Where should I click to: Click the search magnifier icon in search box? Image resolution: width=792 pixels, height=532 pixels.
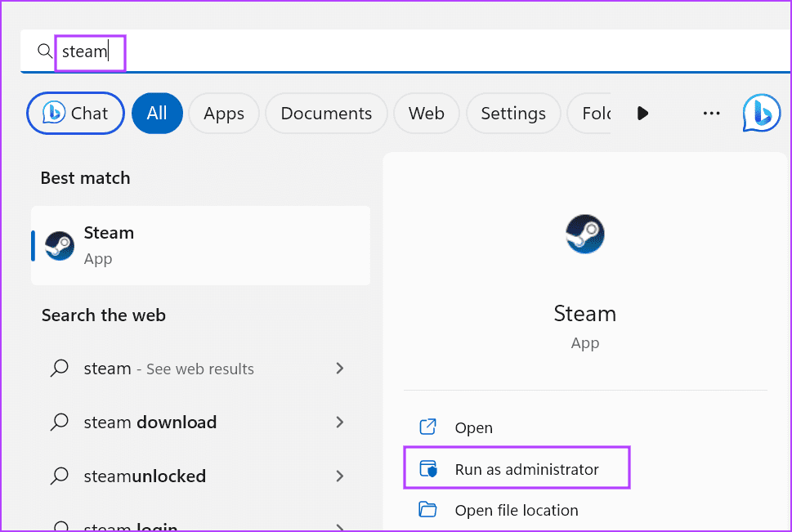(x=45, y=51)
